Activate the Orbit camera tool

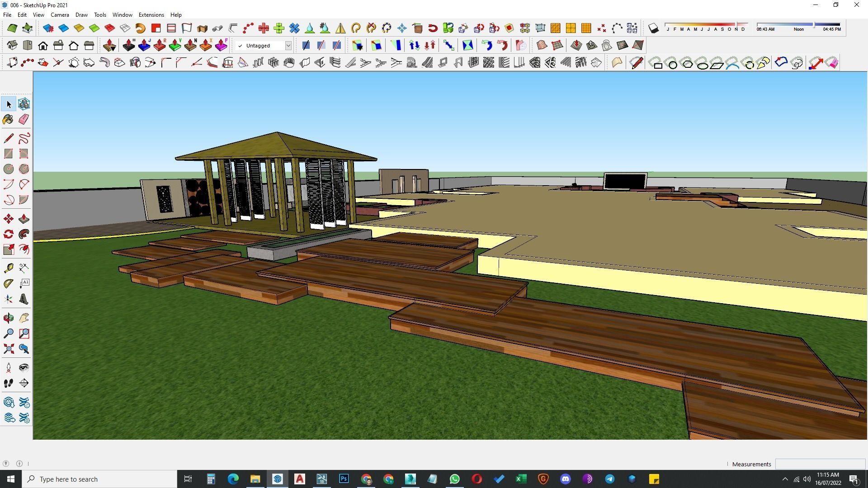[x=8, y=318]
